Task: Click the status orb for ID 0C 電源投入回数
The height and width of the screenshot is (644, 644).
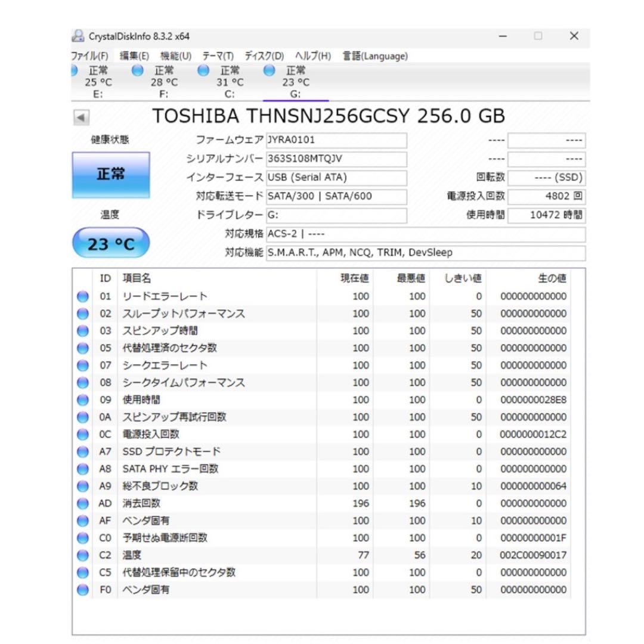Action: [x=82, y=435]
